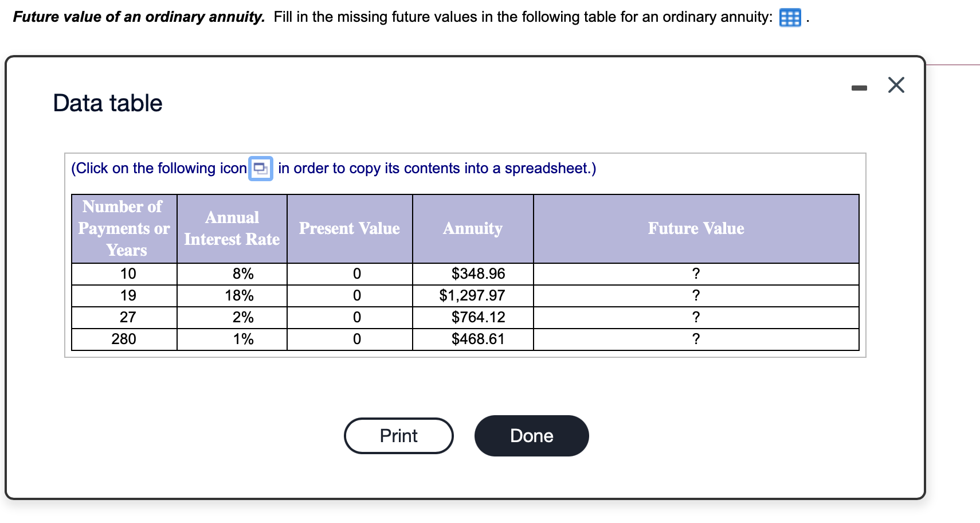The height and width of the screenshot is (523, 980).
Task: Click the copy to spreadsheet icon
Action: coord(261,169)
